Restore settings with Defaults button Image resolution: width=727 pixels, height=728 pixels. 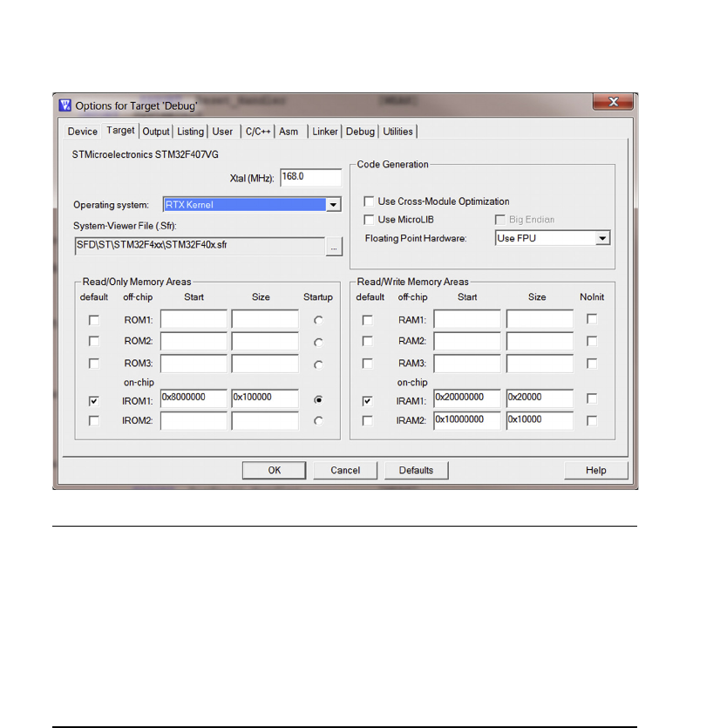pos(416,470)
